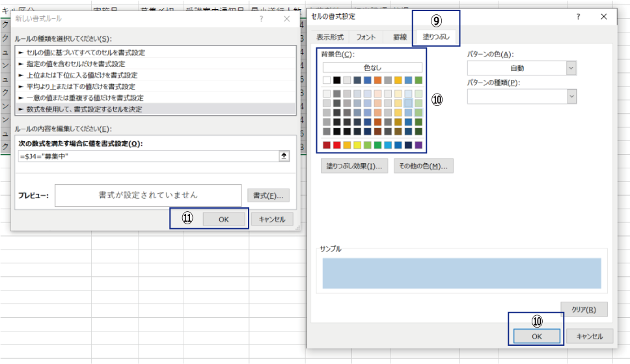Open その他の色 color options
630x364 pixels.
(423, 166)
